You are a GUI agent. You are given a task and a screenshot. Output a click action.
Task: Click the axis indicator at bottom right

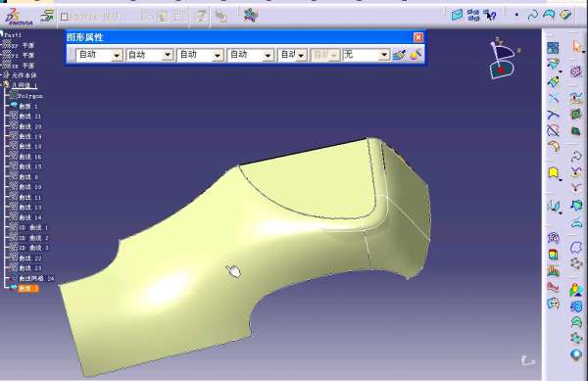pos(527,360)
